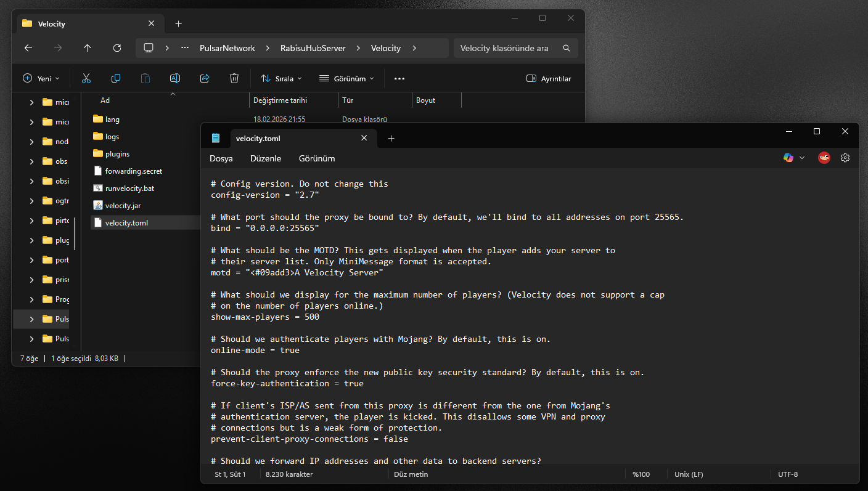Navigate up one folder level
This screenshot has width=868, height=491.
(x=88, y=48)
